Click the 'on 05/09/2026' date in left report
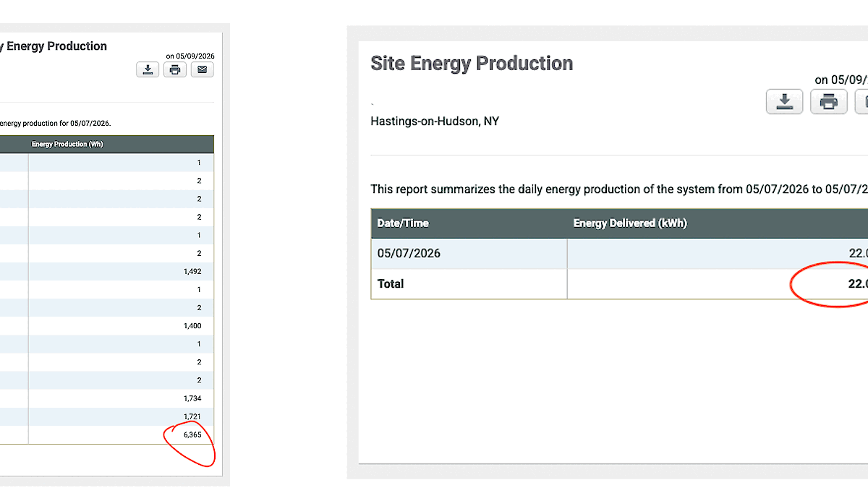 coord(190,56)
